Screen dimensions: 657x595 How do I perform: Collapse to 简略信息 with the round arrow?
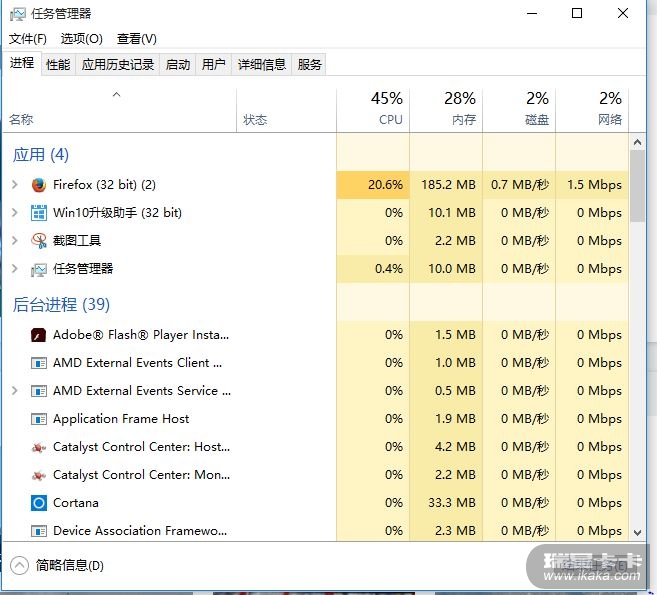coord(19,565)
